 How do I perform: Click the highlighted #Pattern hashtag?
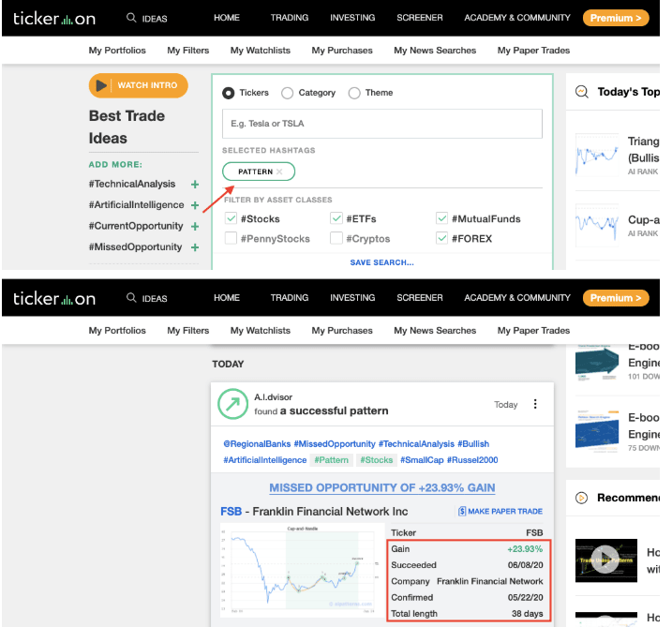(x=331, y=460)
